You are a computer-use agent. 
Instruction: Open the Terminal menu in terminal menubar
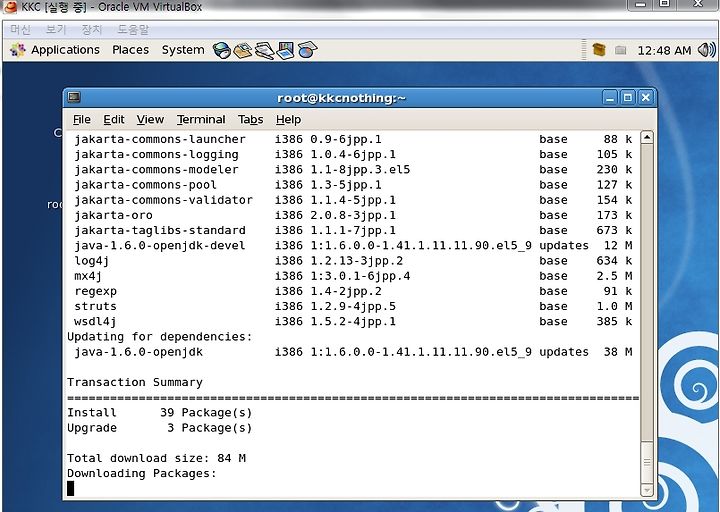coord(201,119)
